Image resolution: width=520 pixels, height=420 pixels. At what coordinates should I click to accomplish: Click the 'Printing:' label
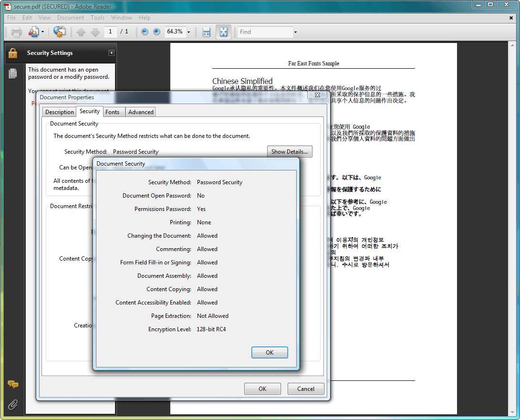(x=180, y=222)
